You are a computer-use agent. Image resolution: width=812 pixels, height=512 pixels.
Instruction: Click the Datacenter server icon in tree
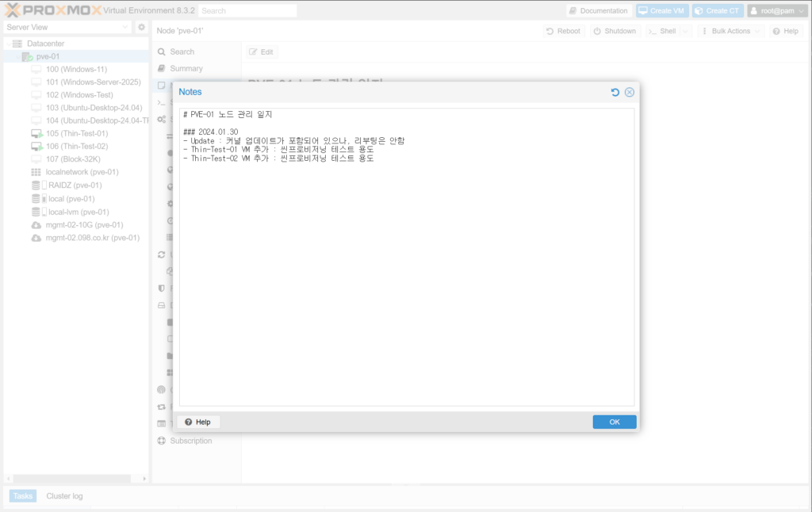coord(17,44)
